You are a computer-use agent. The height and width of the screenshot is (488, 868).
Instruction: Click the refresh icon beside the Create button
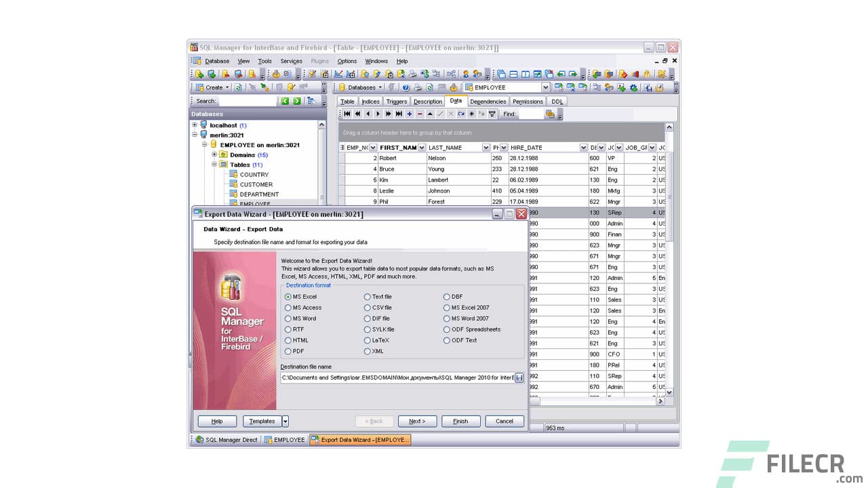coord(239,87)
